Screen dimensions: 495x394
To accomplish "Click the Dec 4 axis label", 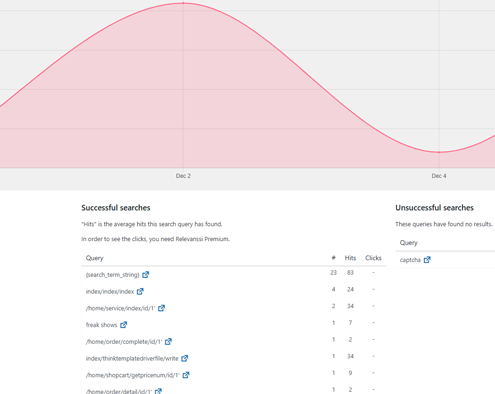I will pyautogui.click(x=439, y=176).
